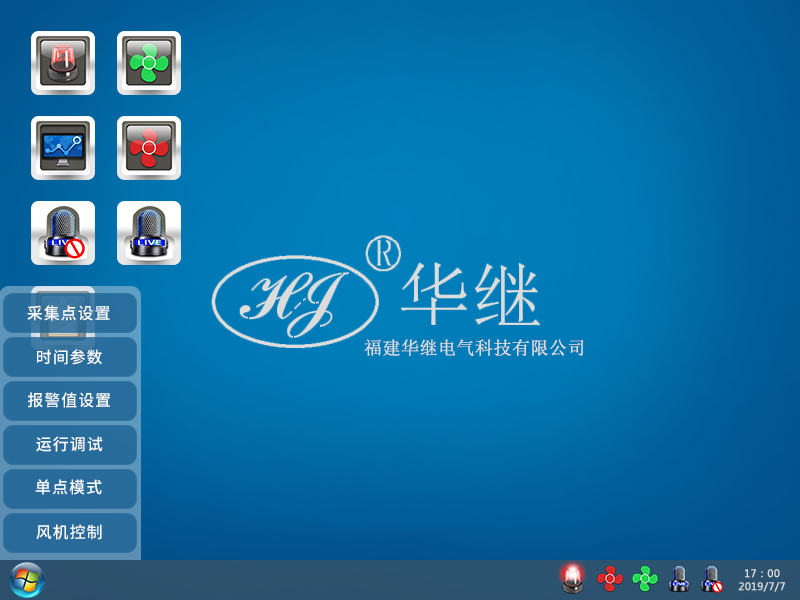This screenshot has width=800, height=600.
Task: Click the muted microphone icon in taskbar
Action: click(x=712, y=579)
